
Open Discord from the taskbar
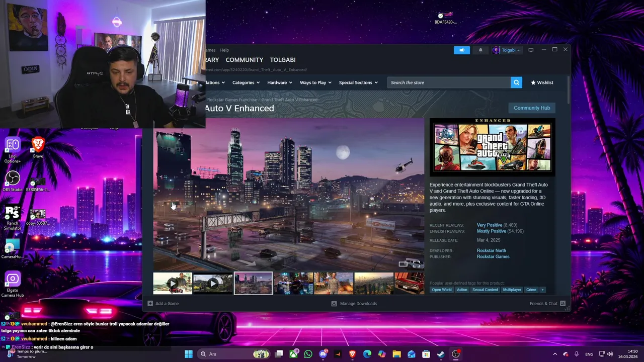tap(323, 354)
